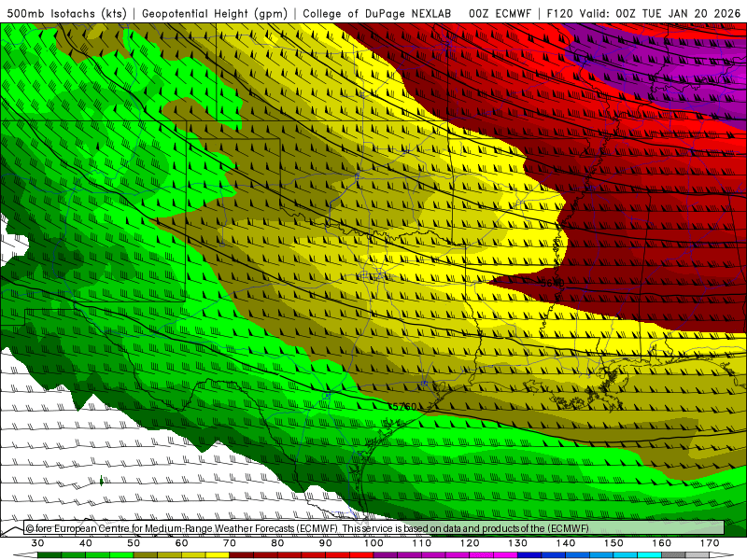Select the dark gray 160-165 kt swatch

[673, 554]
